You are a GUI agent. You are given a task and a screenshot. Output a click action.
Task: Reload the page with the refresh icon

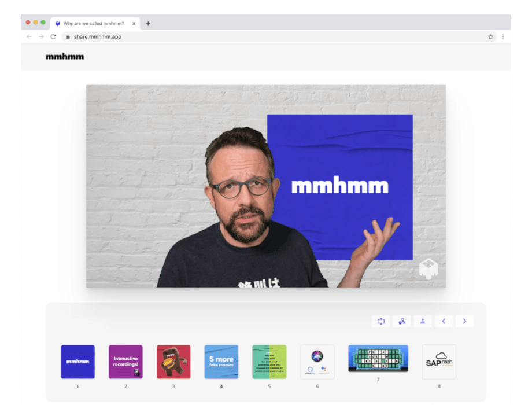click(x=53, y=36)
